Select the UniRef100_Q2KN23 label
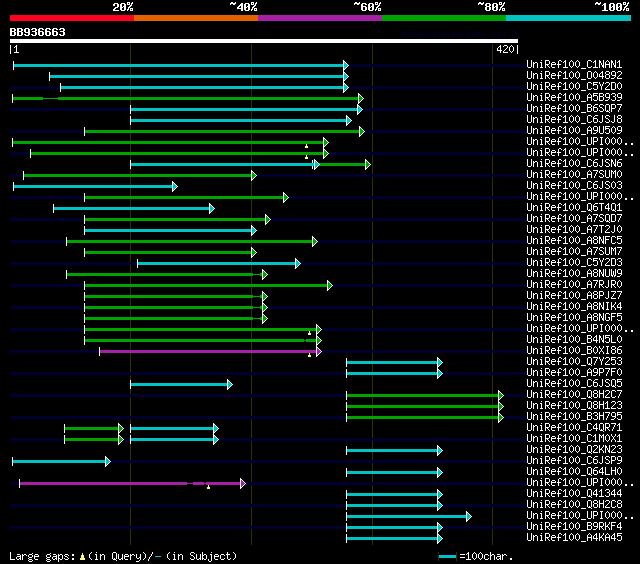Screen dimensions: 640x564 [x=574, y=450]
